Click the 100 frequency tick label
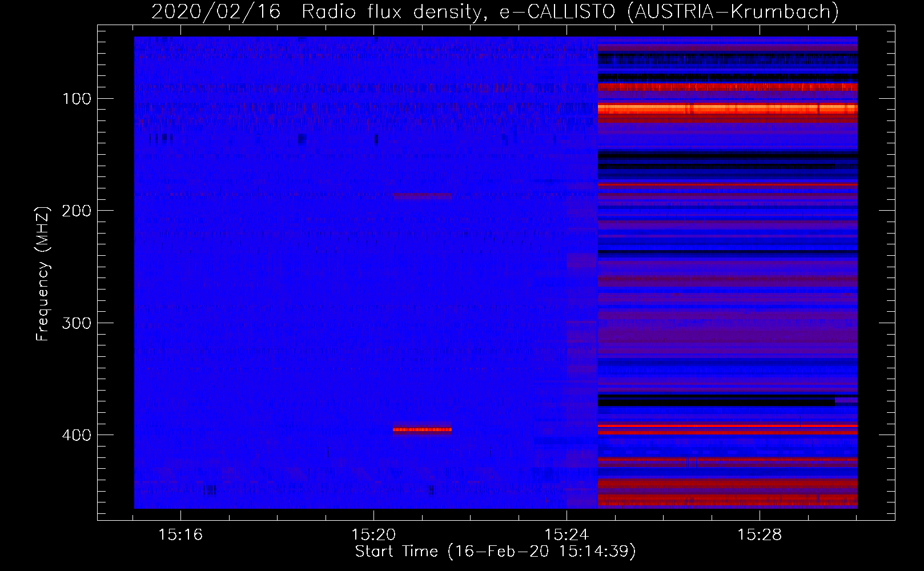This screenshot has height=571, width=924. (x=77, y=99)
